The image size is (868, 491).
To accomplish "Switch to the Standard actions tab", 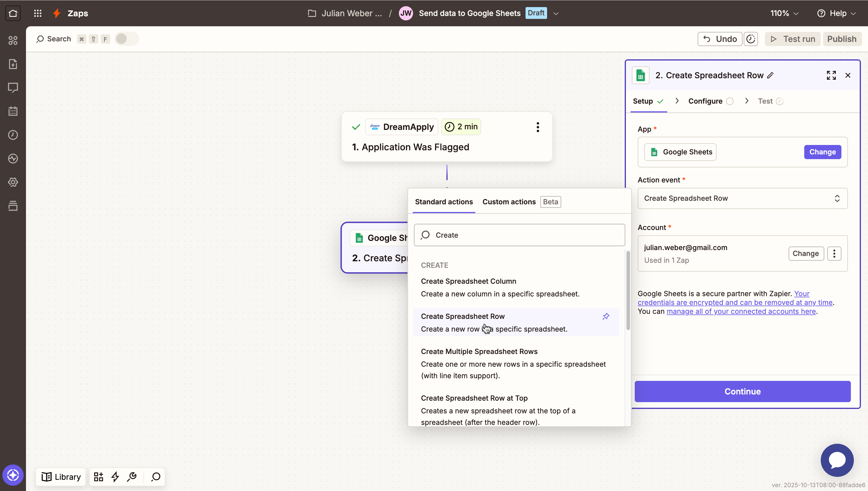I will coord(444,202).
